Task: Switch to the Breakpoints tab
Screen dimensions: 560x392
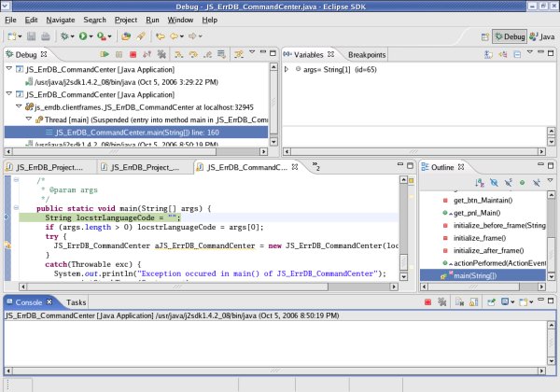Action: pos(367,55)
